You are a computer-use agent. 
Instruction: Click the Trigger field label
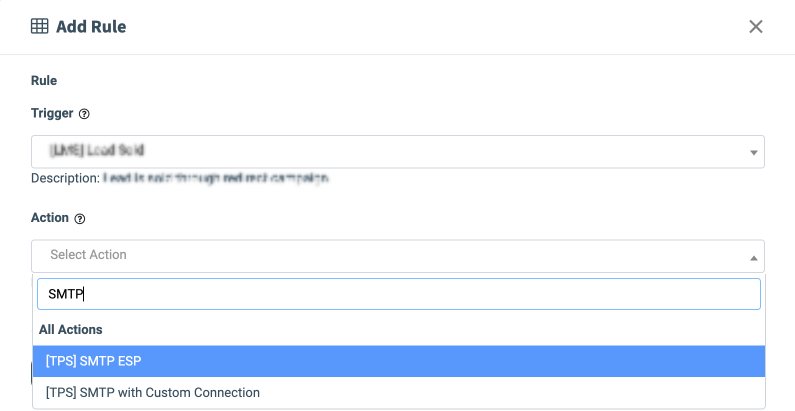coord(52,114)
